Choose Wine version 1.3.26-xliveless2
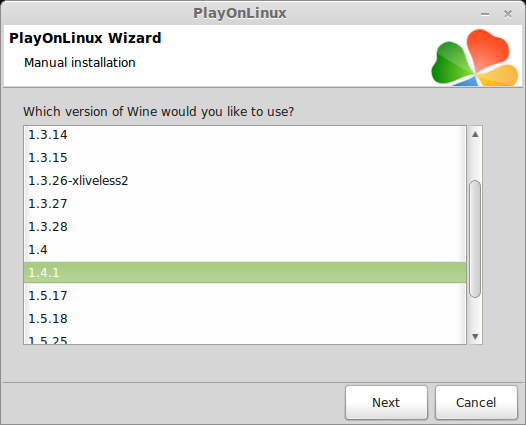 pyautogui.click(x=245, y=181)
